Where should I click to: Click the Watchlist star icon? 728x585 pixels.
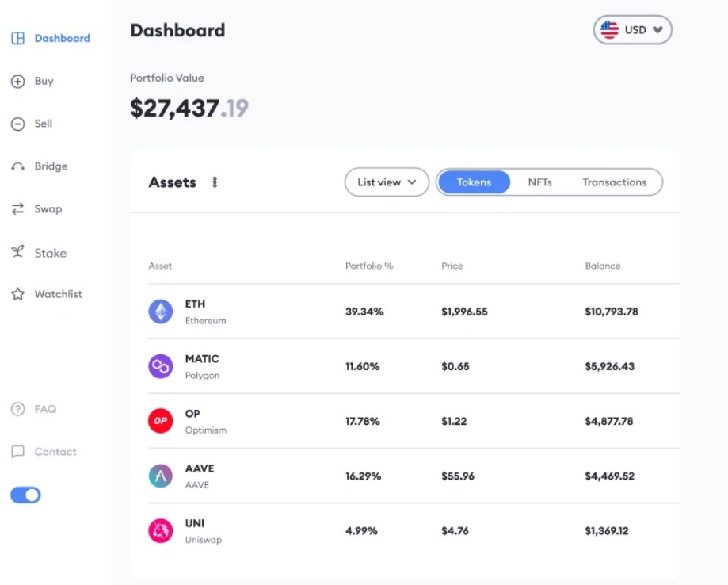(17, 293)
